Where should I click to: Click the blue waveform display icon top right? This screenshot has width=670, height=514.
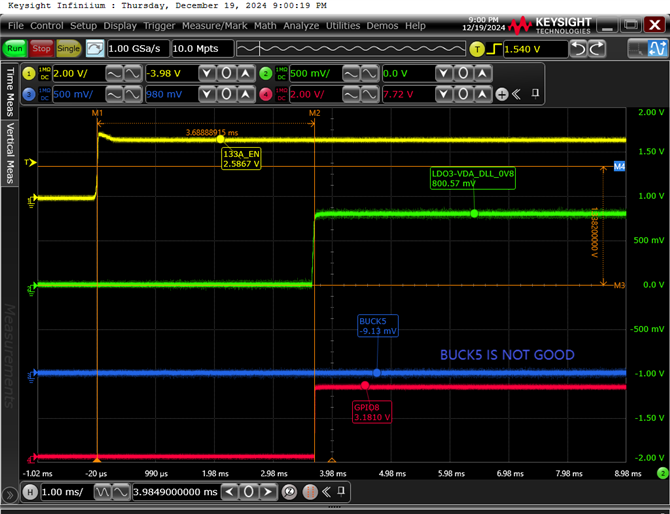(658, 48)
